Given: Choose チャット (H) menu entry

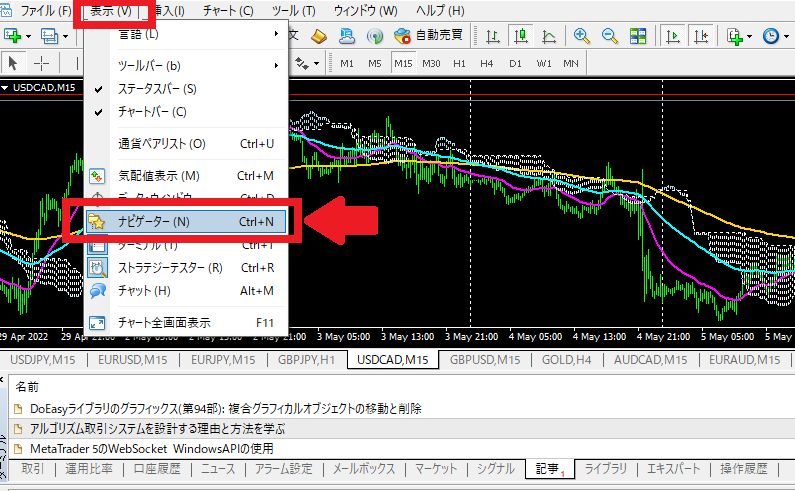Looking at the screenshot, I should (186, 291).
